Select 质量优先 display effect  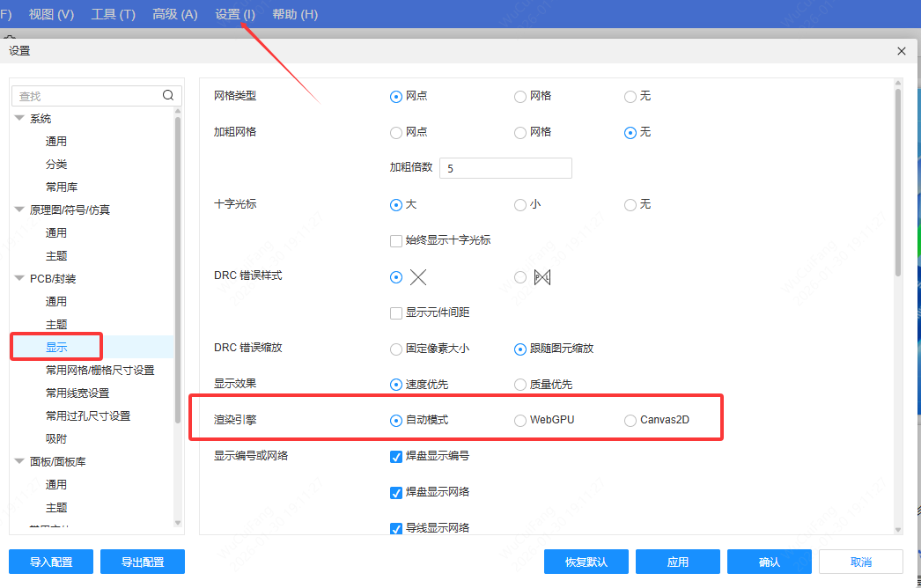[520, 385]
